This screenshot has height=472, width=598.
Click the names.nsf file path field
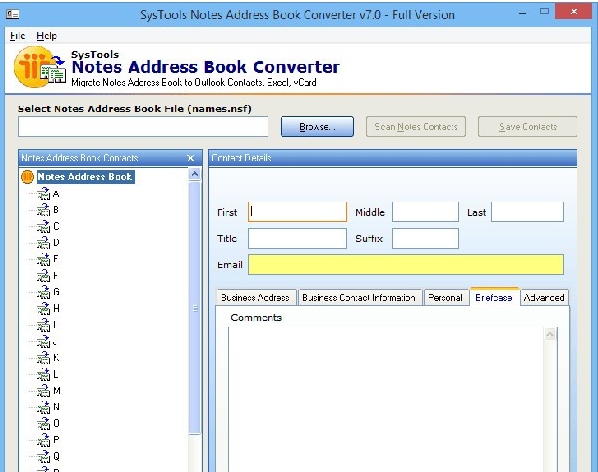[143, 127]
